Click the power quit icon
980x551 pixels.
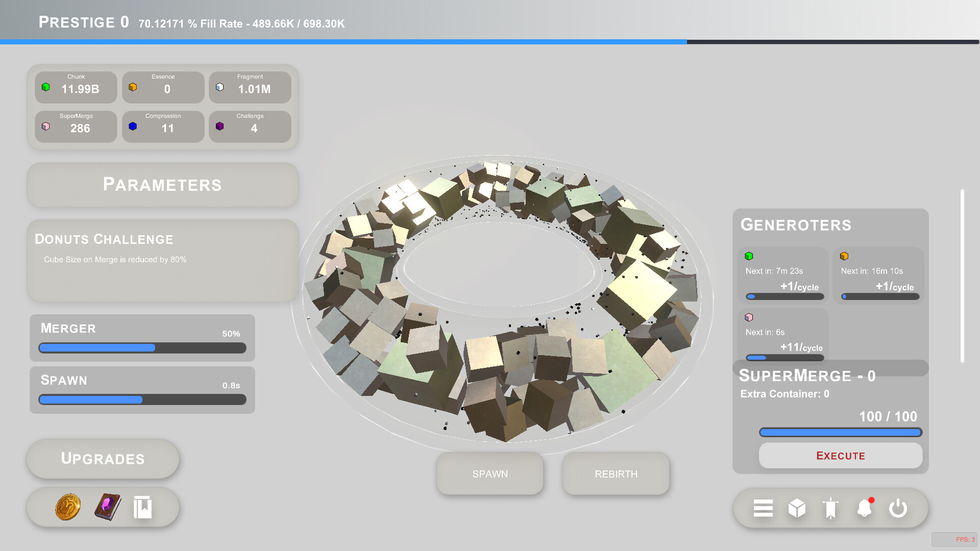(x=898, y=508)
